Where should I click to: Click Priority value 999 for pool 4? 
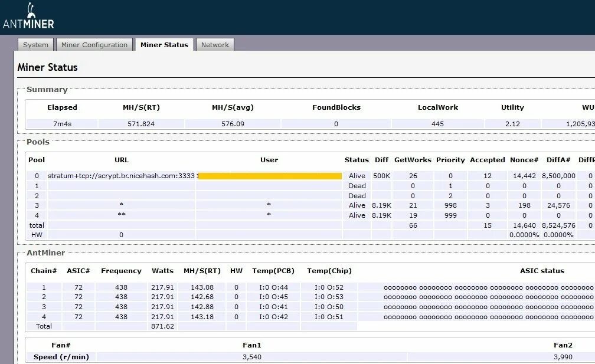(450, 215)
